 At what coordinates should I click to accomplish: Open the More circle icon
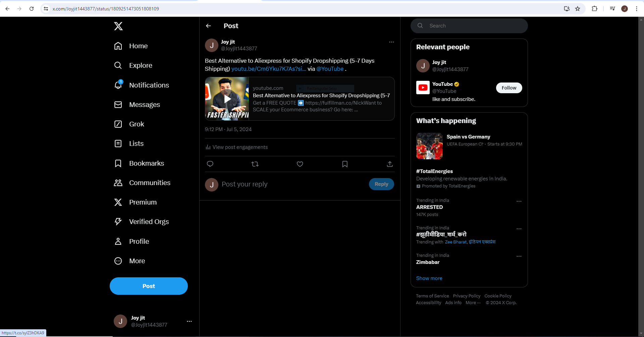coord(118,261)
